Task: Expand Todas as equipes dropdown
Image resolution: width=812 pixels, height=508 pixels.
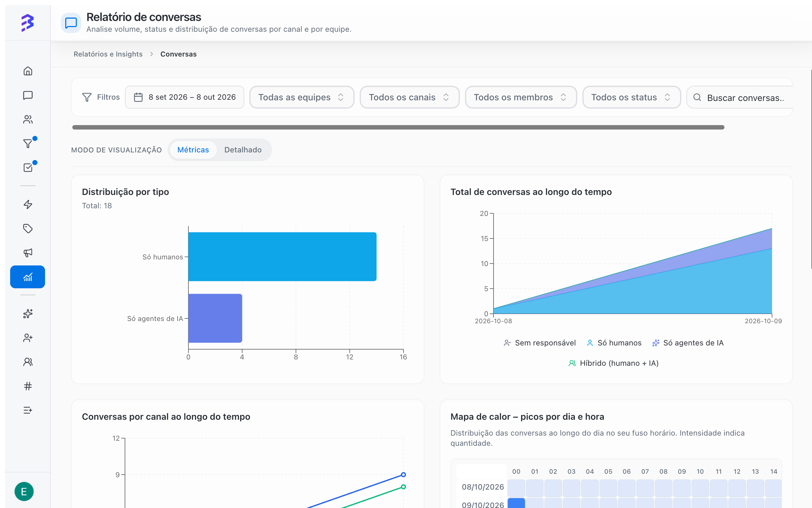Action: coord(302,97)
